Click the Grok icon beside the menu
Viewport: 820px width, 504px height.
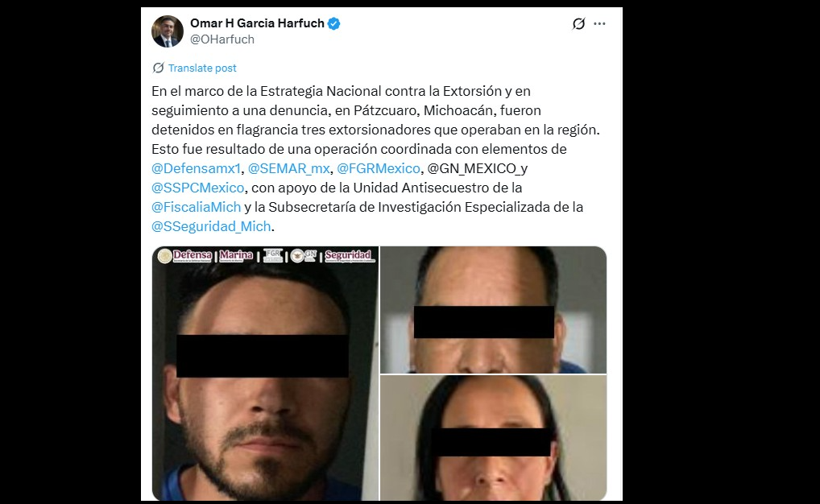click(x=578, y=23)
